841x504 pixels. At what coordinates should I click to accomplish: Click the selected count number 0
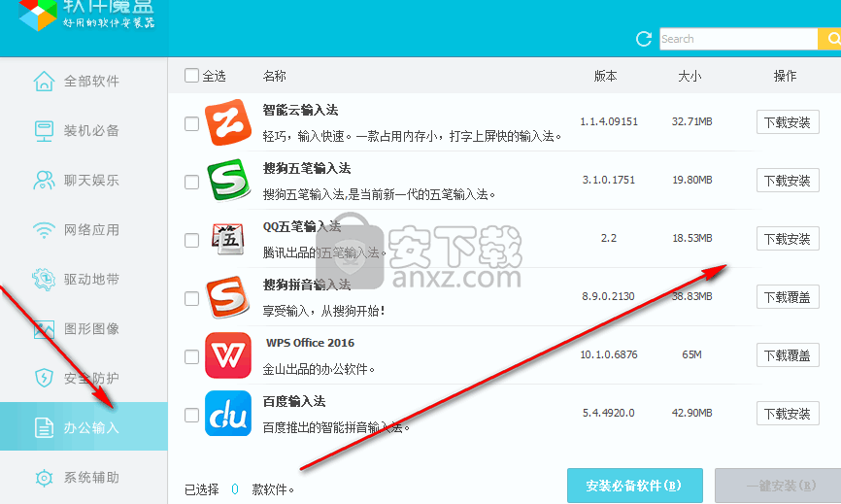pos(235,489)
